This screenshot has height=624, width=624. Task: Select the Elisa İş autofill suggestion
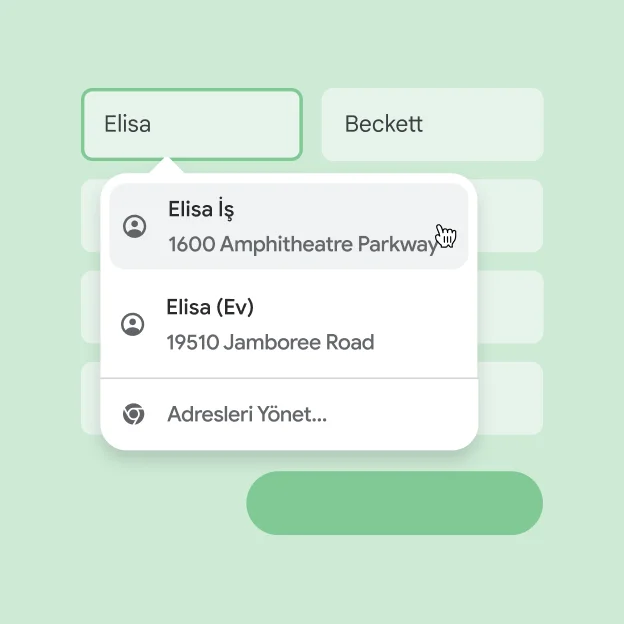coord(288,226)
